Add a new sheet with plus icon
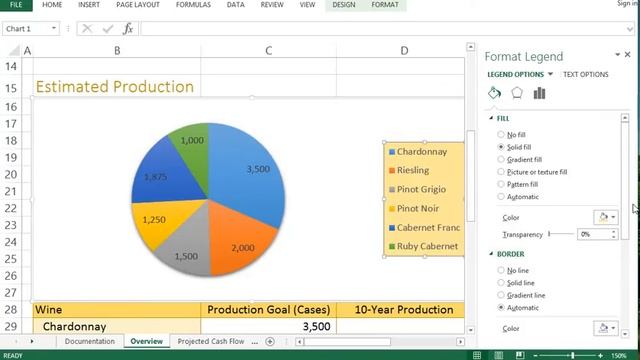The width and height of the screenshot is (640, 360). (x=270, y=342)
